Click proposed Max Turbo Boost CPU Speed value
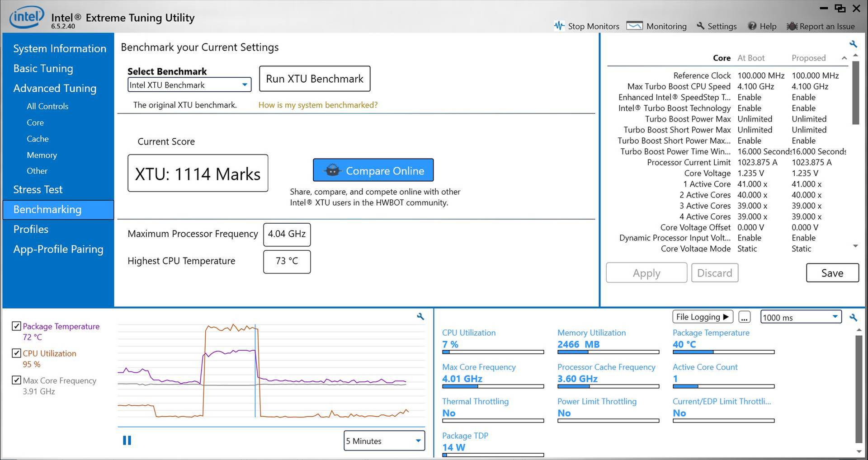This screenshot has height=460, width=868. (810, 86)
